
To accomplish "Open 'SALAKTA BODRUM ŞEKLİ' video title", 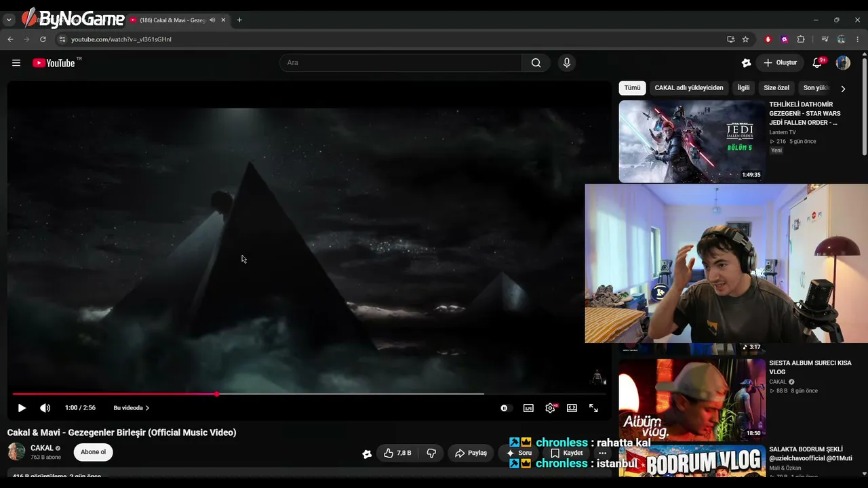I will pyautogui.click(x=810, y=454).
